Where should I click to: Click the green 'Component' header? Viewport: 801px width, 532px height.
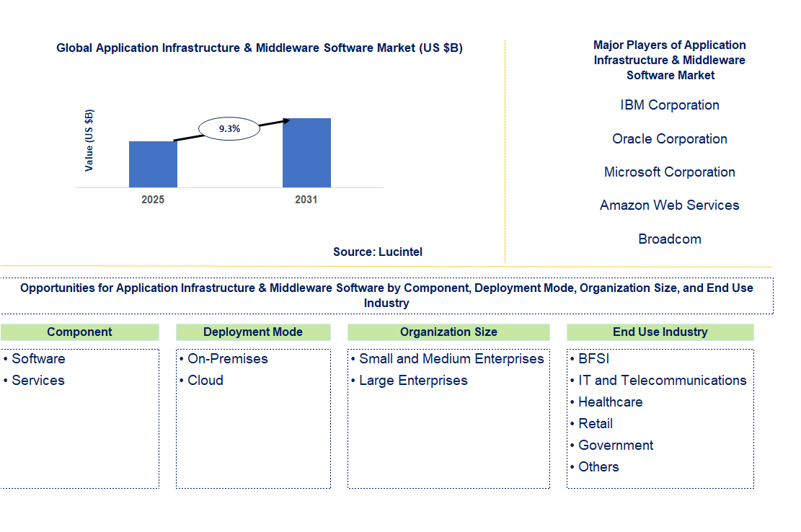[x=80, y=332]
